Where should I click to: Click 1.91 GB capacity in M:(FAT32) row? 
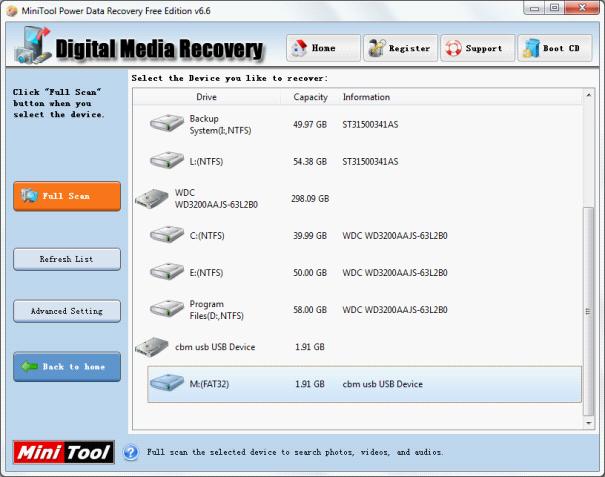click(x=309, y=384)
